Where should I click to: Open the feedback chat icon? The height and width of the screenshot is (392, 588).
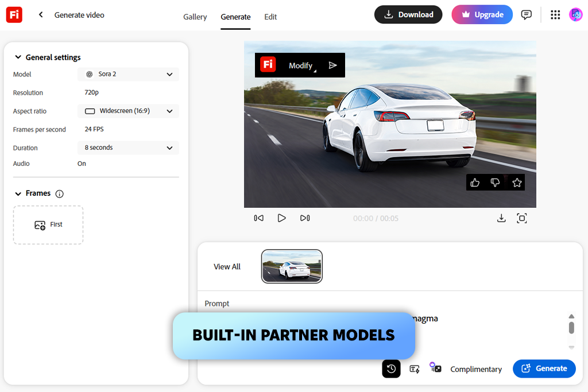click(526, 14)
